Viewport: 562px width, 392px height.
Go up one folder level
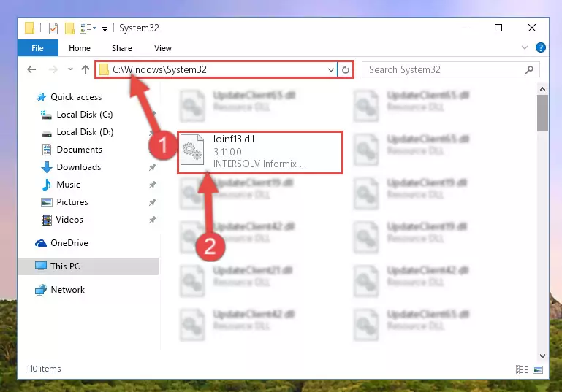click(86, 69)
